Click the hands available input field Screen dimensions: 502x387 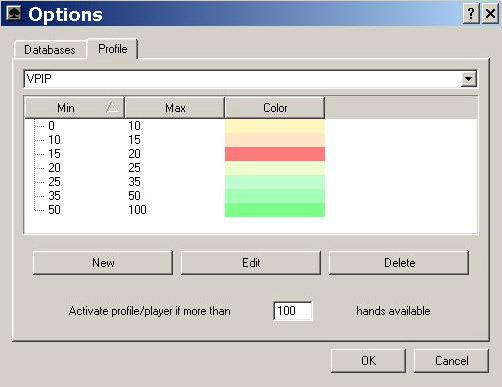tap(293, 311)
